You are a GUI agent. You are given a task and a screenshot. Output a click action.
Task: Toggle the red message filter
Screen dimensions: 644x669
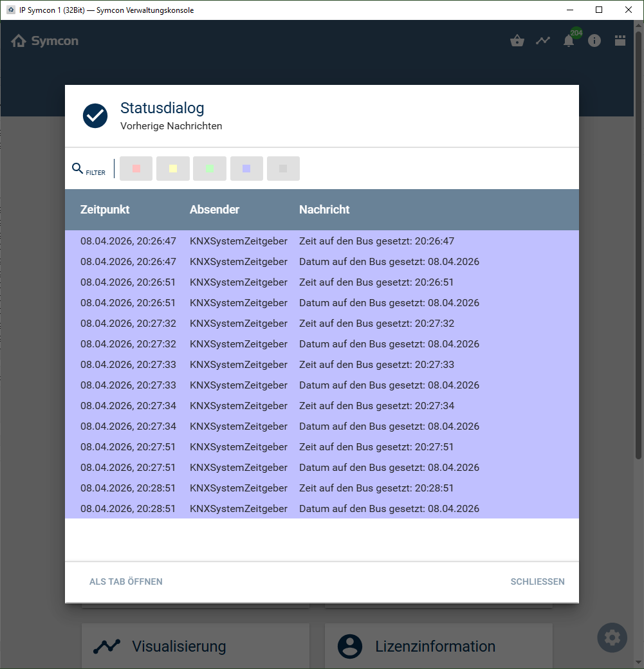coord(136,169)
